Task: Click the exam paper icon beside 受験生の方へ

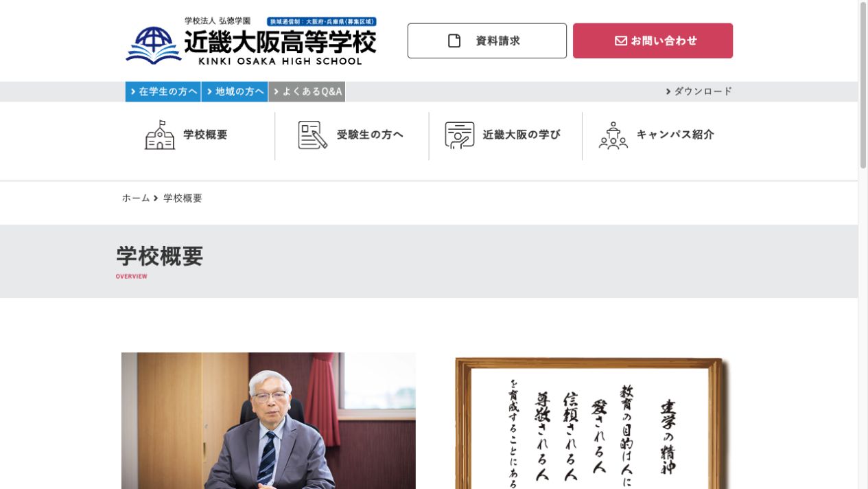Action: [313, 135]
